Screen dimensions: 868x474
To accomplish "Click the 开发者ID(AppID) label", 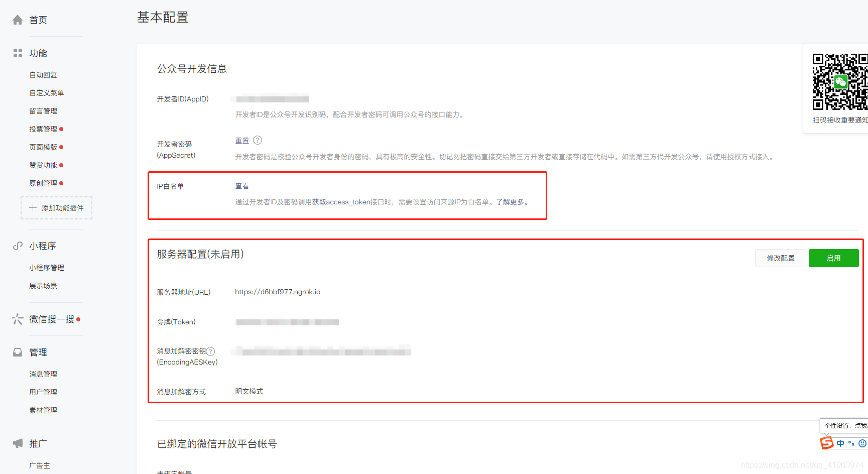I will tap(183, 99).
